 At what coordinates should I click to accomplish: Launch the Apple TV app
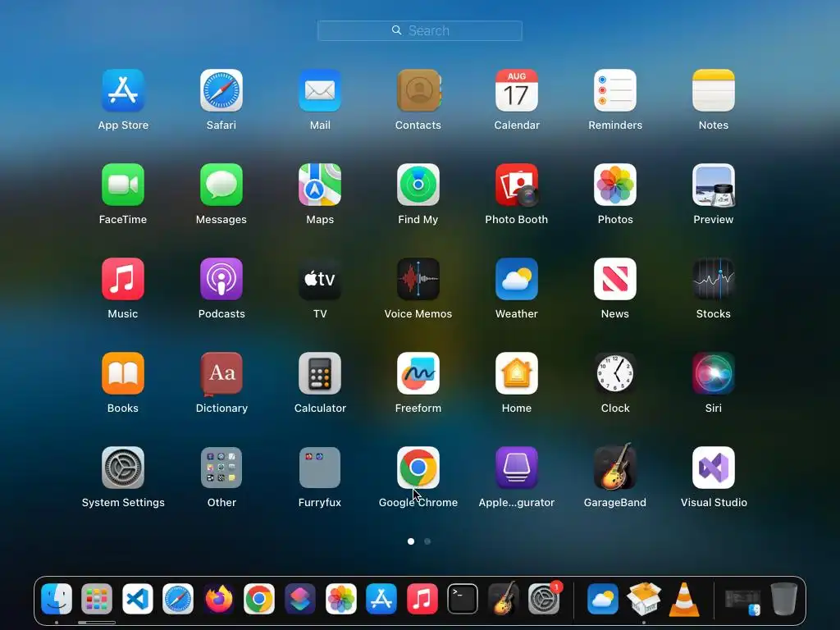click(320, 279)
